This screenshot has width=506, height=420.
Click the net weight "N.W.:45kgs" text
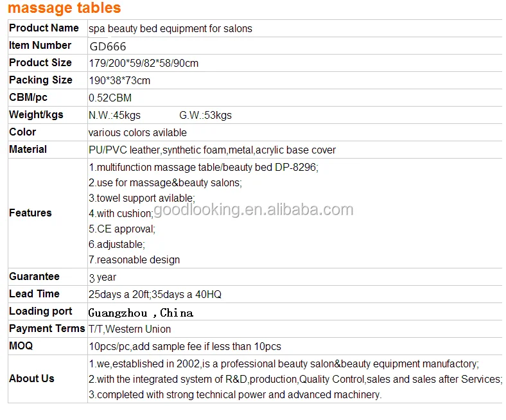pyautogui.click(x=114, y=116)
